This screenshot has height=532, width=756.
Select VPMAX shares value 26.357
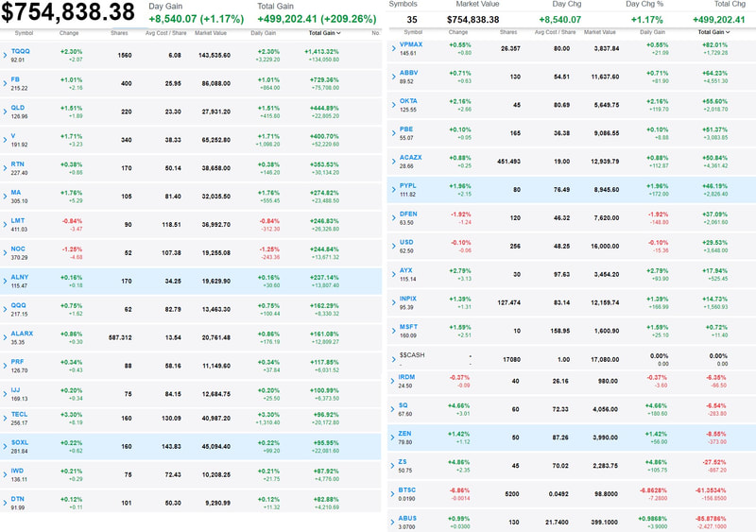pos(510,48)
